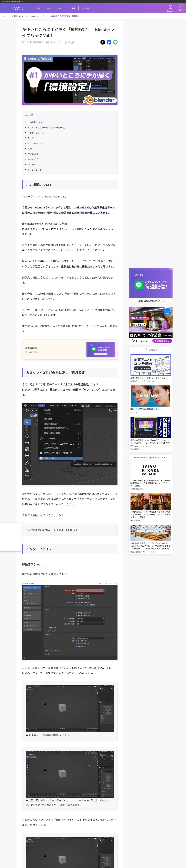Viewport: 186px width, 868px height.
Task: Click the ログイン user icon
Action: click(181, 7)
